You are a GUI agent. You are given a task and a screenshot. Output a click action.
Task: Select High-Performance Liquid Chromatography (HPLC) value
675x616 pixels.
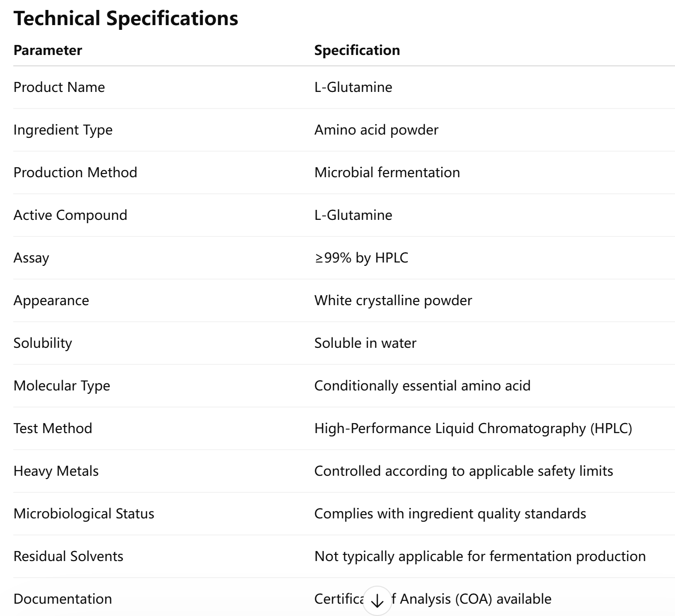click(x=473, y=428)
